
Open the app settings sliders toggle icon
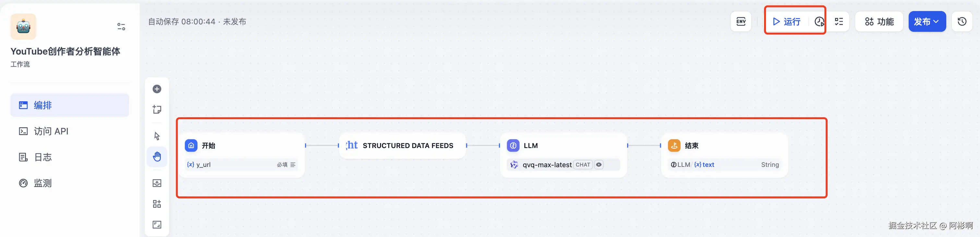pyautogui.click(x=121, y=27)
